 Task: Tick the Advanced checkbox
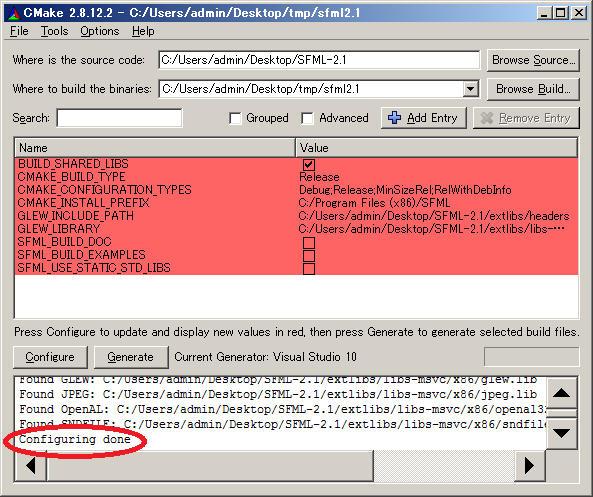coord(307,118)
